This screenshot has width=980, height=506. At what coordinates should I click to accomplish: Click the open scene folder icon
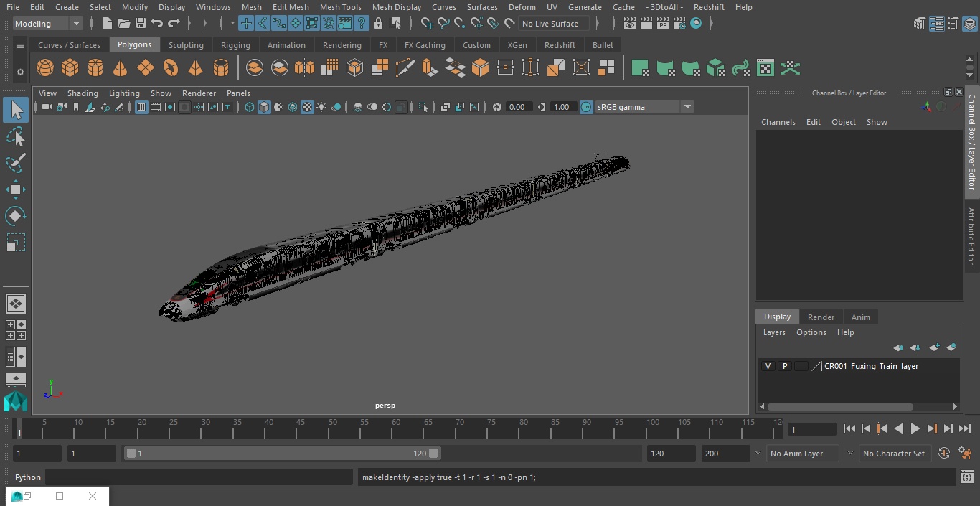(x=124, y=24)
